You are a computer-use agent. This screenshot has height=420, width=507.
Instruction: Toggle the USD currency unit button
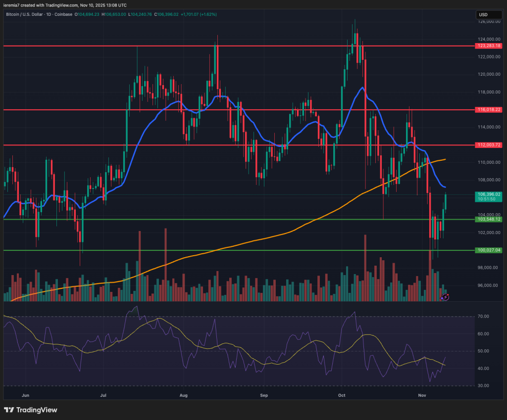click(489, 15)
